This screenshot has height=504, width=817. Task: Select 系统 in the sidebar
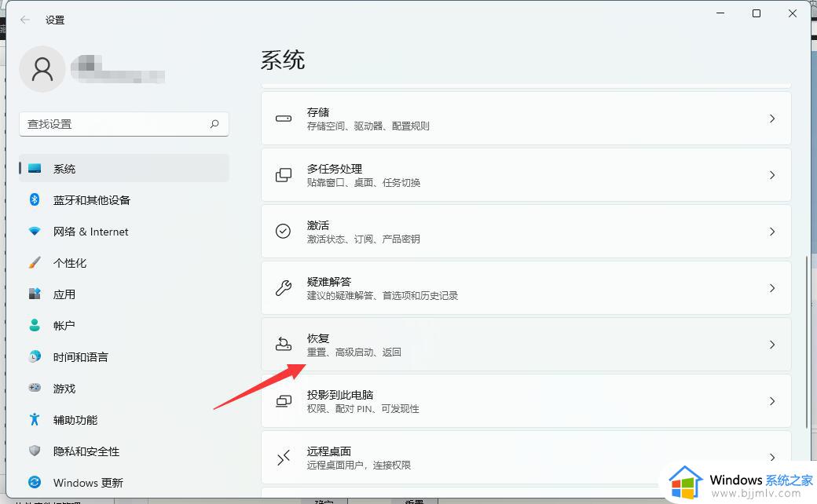(64, 169)
